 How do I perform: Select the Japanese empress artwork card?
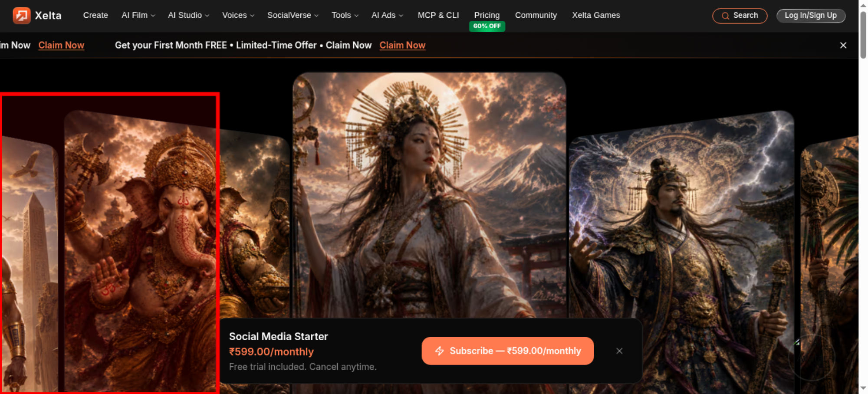tap(429, 195)
